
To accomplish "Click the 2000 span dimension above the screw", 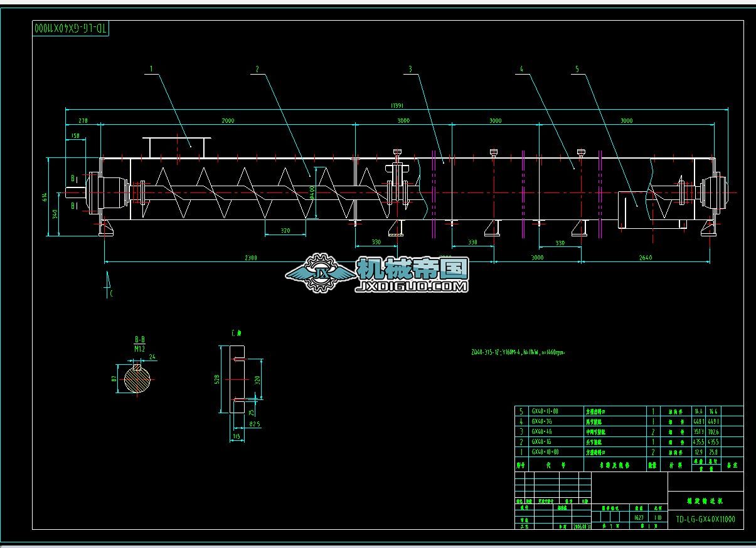I will click(x=228, y=120).
